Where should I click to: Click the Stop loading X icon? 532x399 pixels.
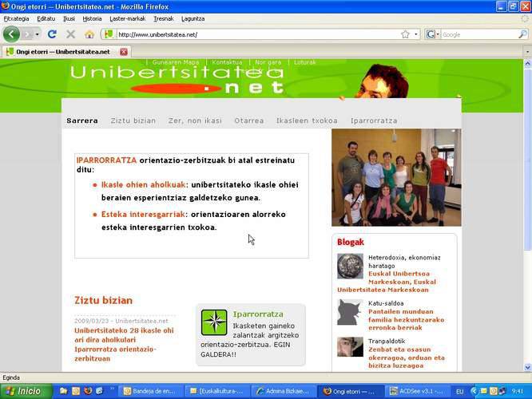click(x=70, y=34)
